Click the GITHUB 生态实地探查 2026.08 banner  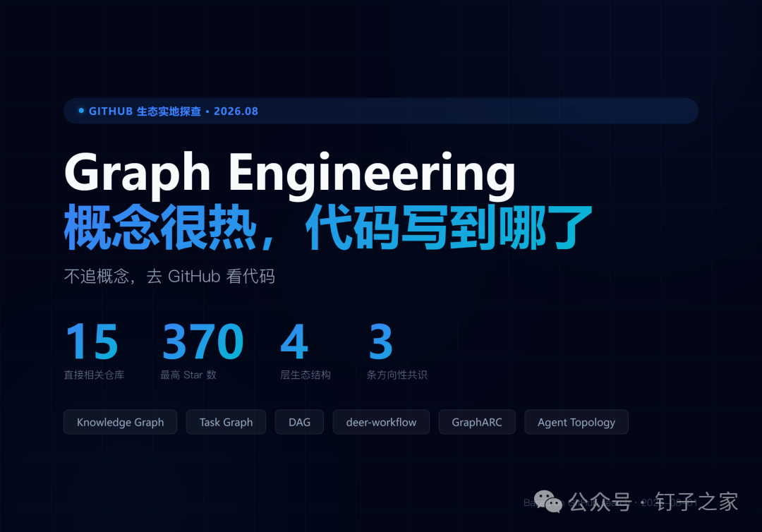coord(381,111)
